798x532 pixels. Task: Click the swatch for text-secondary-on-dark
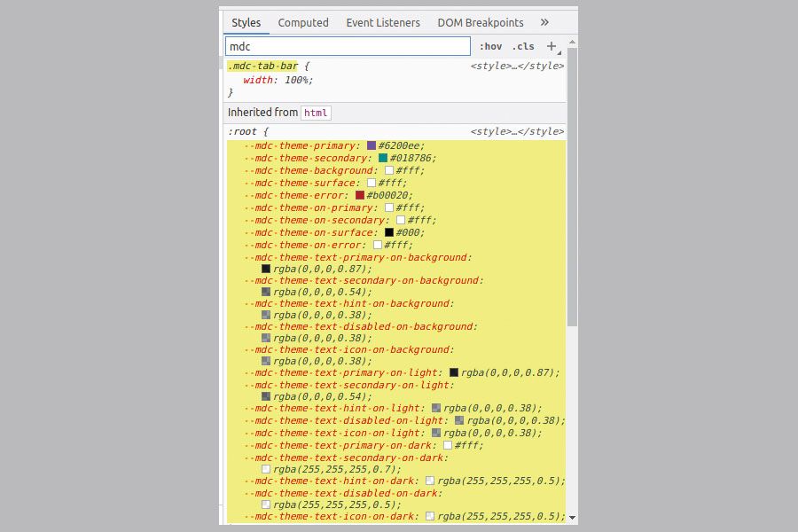268,468
